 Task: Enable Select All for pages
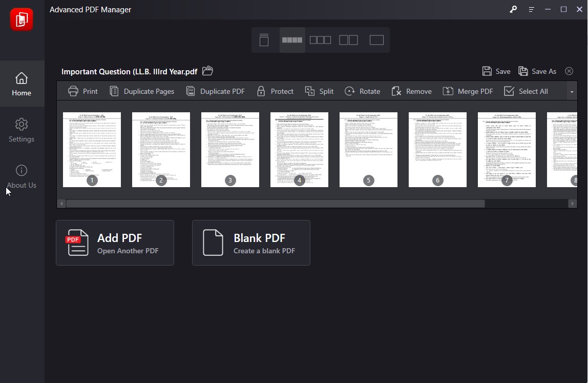pyautogui.click(x=526, y=91)
